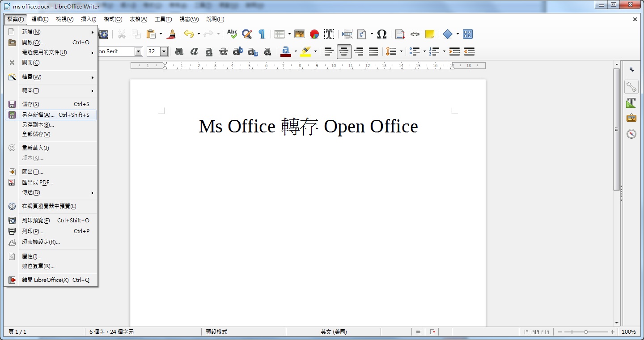Open the font size dropdown
644x340 pixels.
coord(164,51)
